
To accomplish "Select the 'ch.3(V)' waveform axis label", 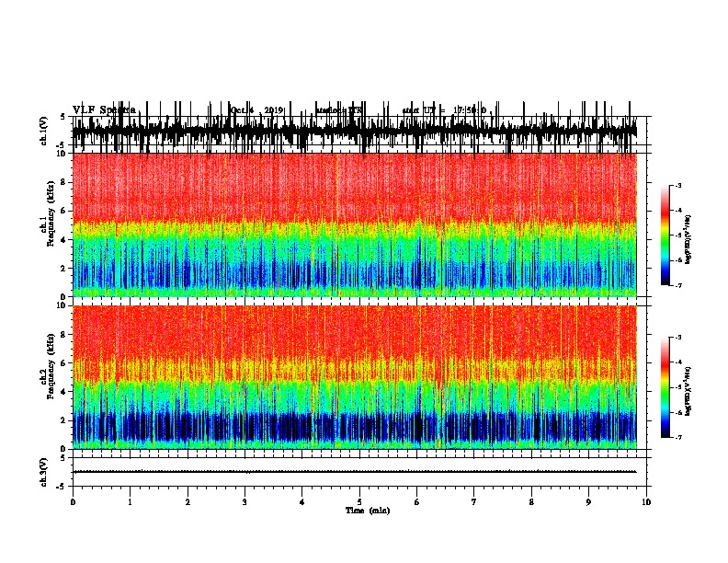I will (44, 472).
